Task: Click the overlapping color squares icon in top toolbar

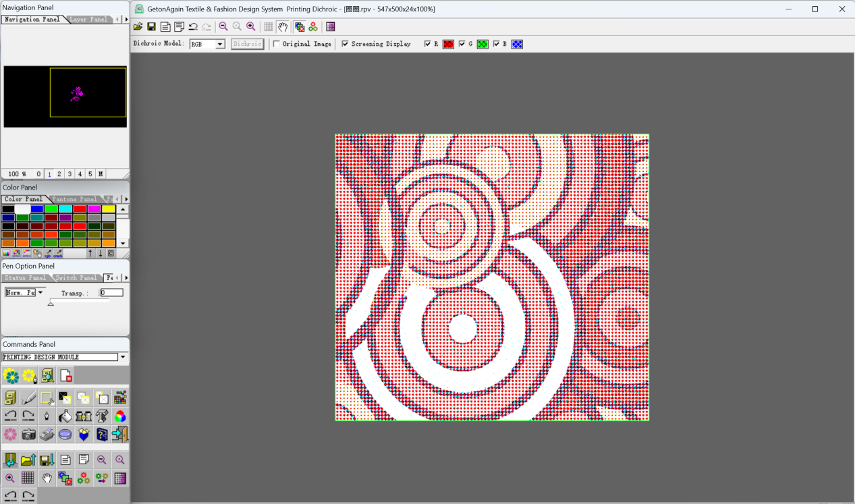Action: (x=300, y=27)
